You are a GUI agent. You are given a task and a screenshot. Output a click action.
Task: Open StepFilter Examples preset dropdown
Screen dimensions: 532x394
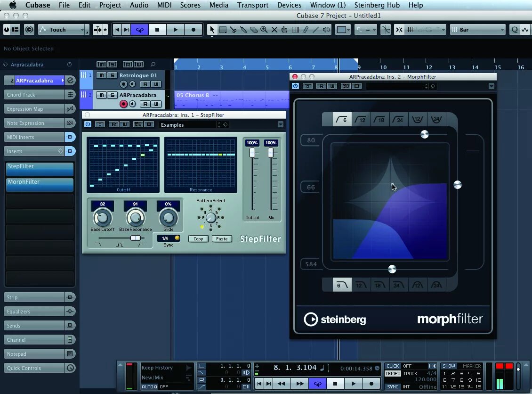[x=189, y=124]
